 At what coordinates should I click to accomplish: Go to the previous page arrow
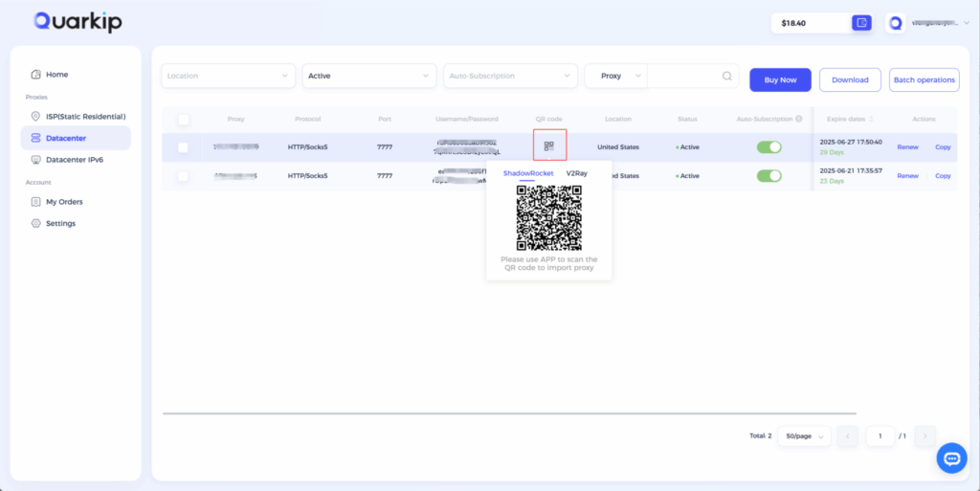(848, 436)
